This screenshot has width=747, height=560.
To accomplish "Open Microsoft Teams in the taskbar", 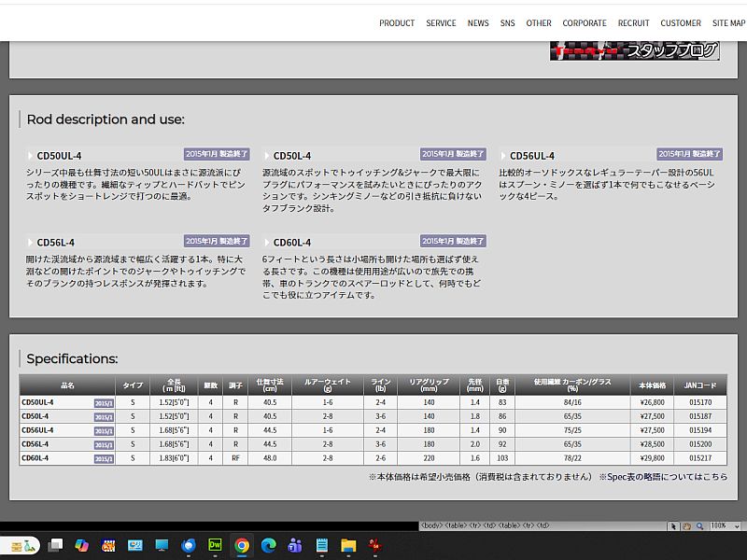I will [295, 545].
